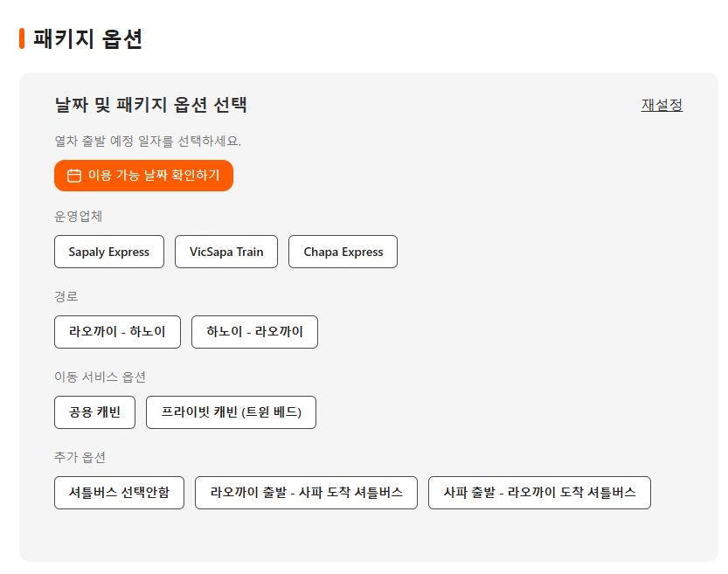Click the 패키지 옵션 heading
728x574 pixels.
coord(87,38)
